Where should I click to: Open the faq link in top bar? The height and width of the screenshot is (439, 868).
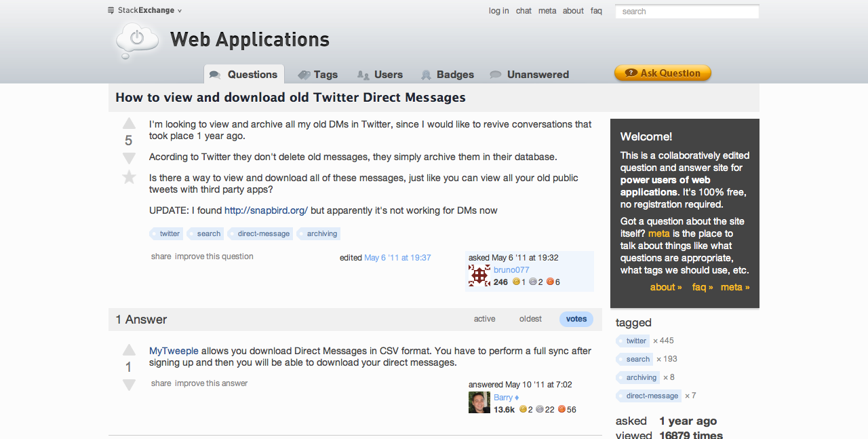click(x=596, y=11)
